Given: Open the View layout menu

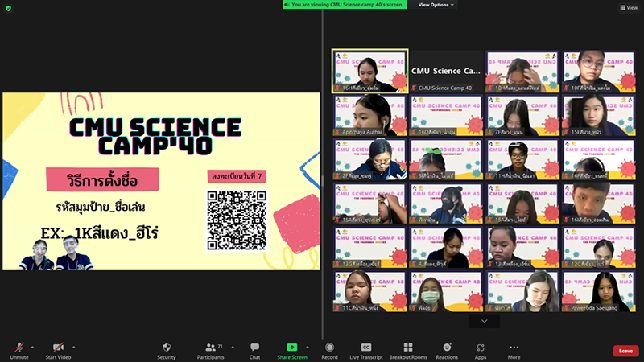Looking at the screenshot, I should click(628, 7).
